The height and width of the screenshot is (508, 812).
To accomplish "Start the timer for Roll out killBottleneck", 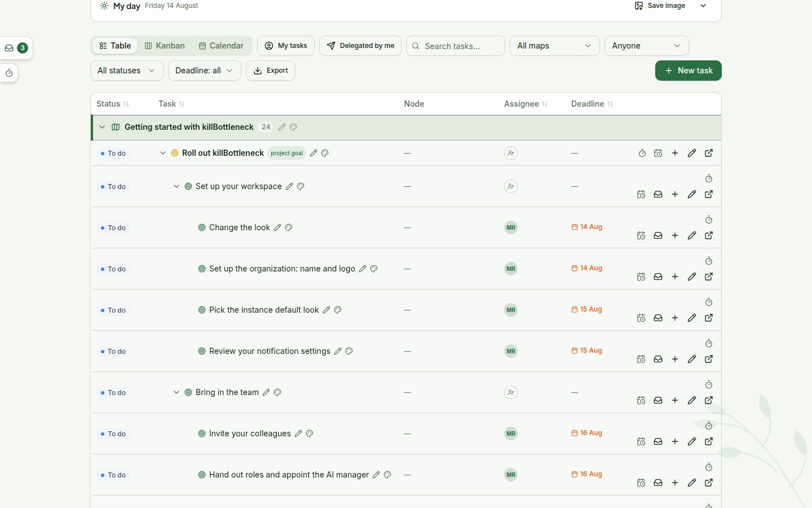I will [642, 153].
